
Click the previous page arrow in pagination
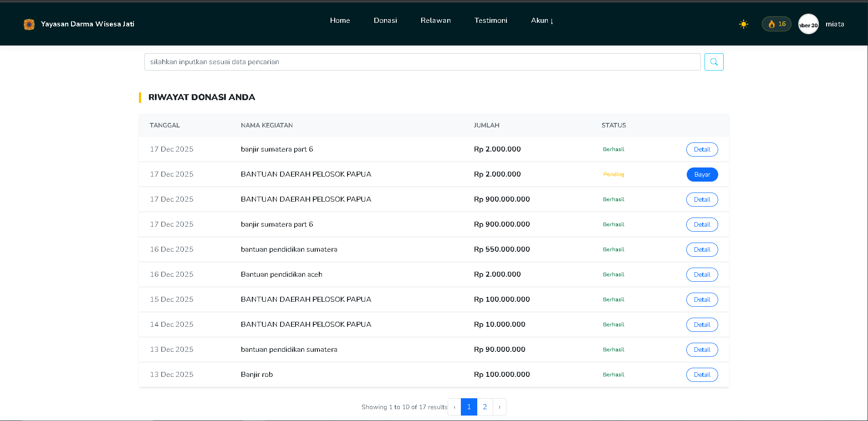454,407
